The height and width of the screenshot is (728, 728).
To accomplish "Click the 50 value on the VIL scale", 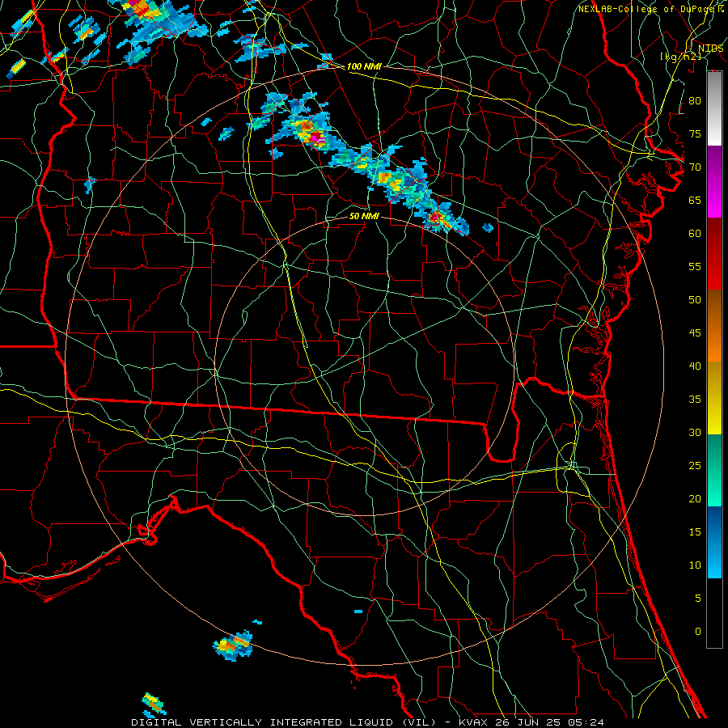I will coord(695,299).
